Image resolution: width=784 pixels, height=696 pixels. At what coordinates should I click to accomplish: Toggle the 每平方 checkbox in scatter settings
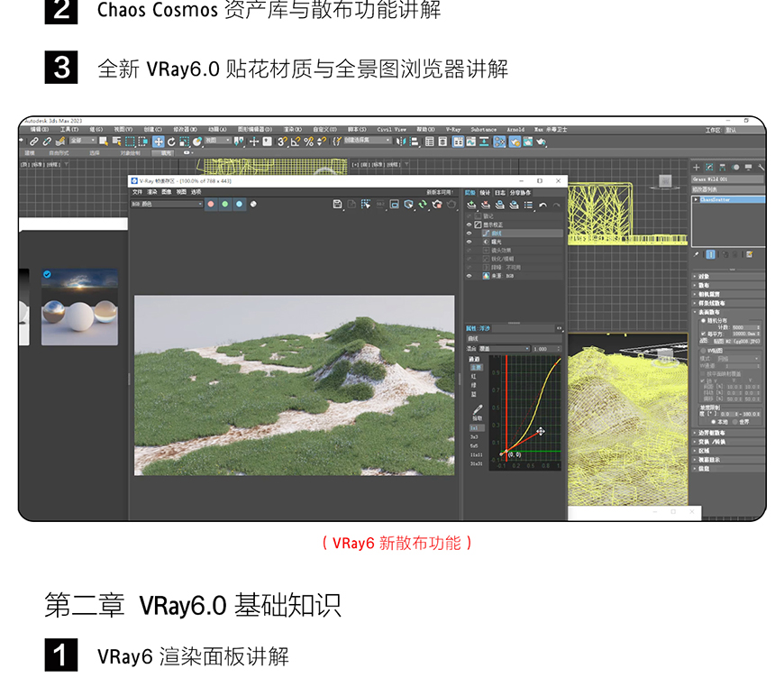704,334
